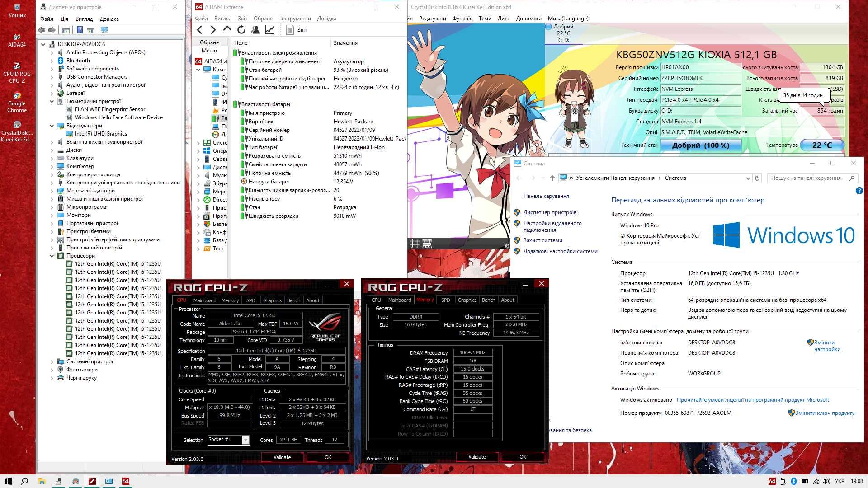The image size is (868, 488).
Task: Click Device Manager show/hide console tree icon
Action: [x=66, y=30]
